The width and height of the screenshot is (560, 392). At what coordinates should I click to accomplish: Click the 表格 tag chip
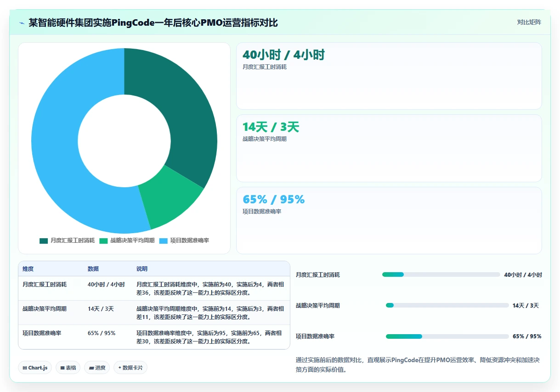pyautogui.click(x=68, y=368)
